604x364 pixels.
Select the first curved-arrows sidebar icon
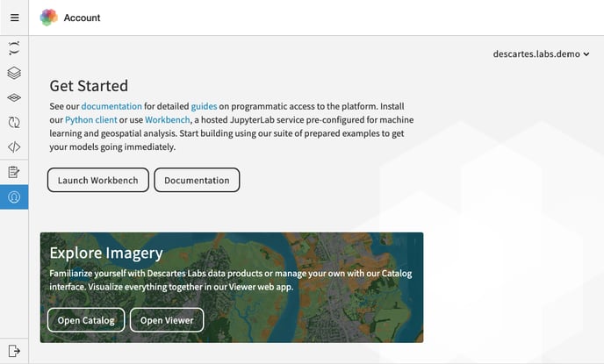14,48
